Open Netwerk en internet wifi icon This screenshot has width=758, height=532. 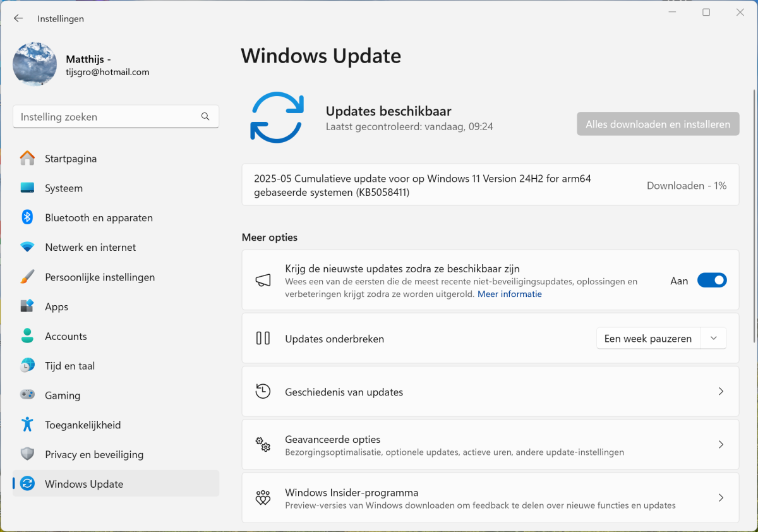coord(27,247)
